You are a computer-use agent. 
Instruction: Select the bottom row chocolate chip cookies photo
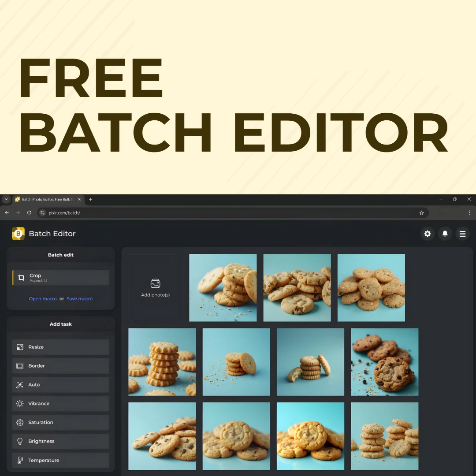(162, 436)
